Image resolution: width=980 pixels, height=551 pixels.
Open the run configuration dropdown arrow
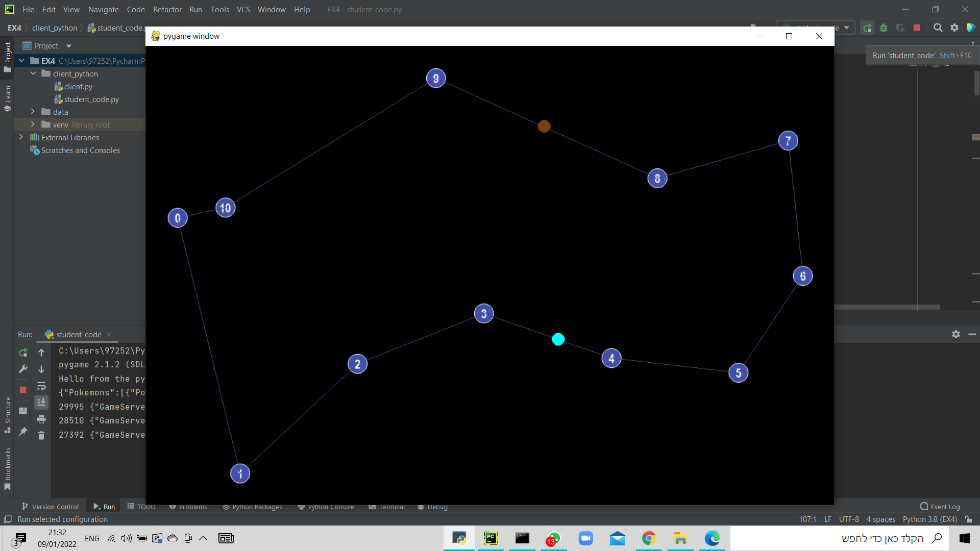click(847, 28)
